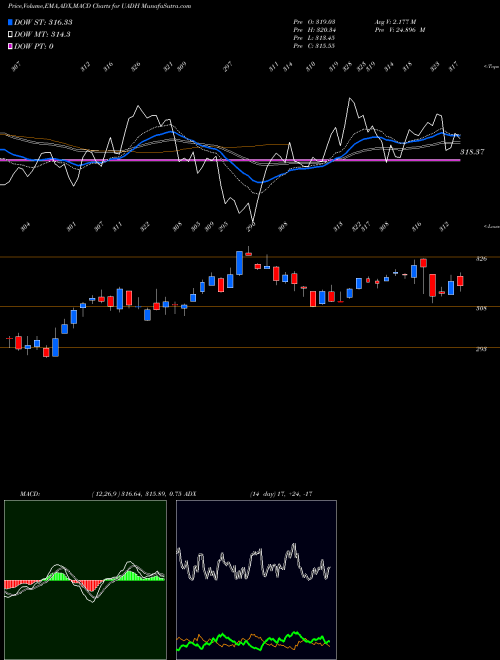Click the magenta DOW PT legend swatch

pos(10,46)
